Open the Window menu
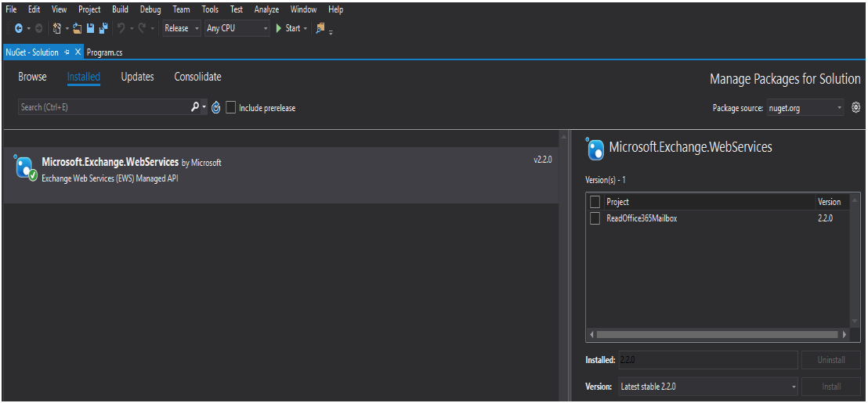Viewport: 868px width, 403px height. click(303, 9)
